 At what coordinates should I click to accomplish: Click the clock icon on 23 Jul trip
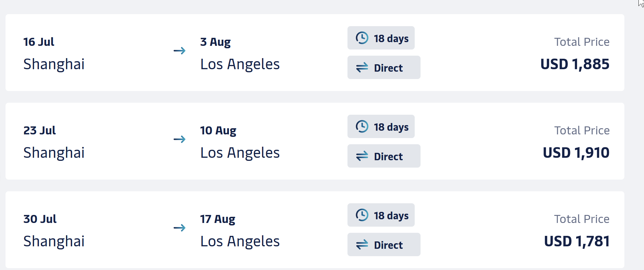click(x=362, y=127)
